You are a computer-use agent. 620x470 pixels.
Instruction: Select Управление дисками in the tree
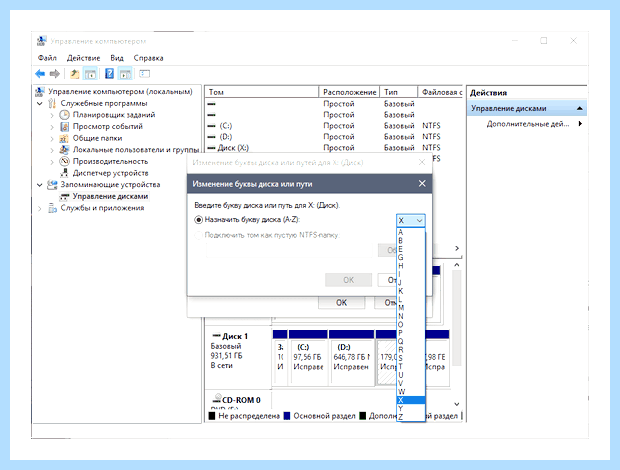(110, 196)
